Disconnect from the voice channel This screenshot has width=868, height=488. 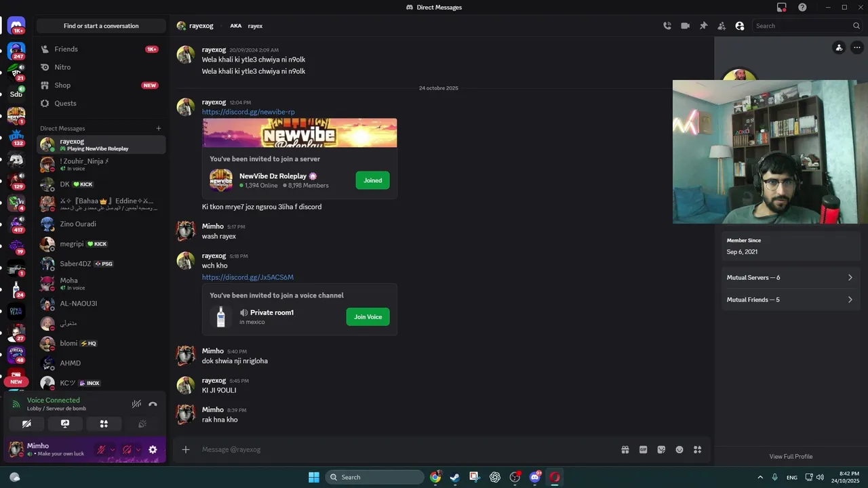[153, 404]
